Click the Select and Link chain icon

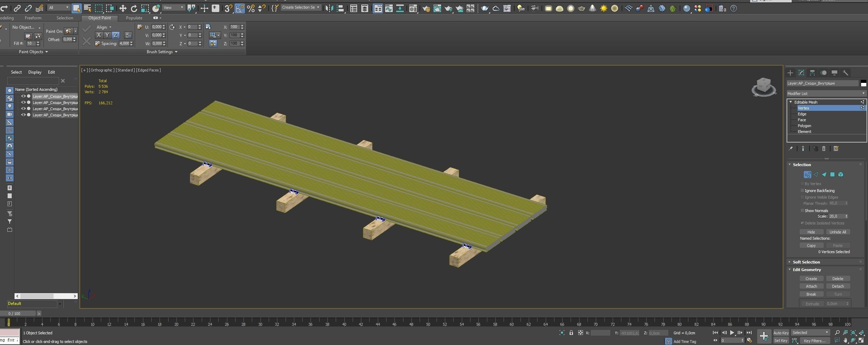(17, 8)
